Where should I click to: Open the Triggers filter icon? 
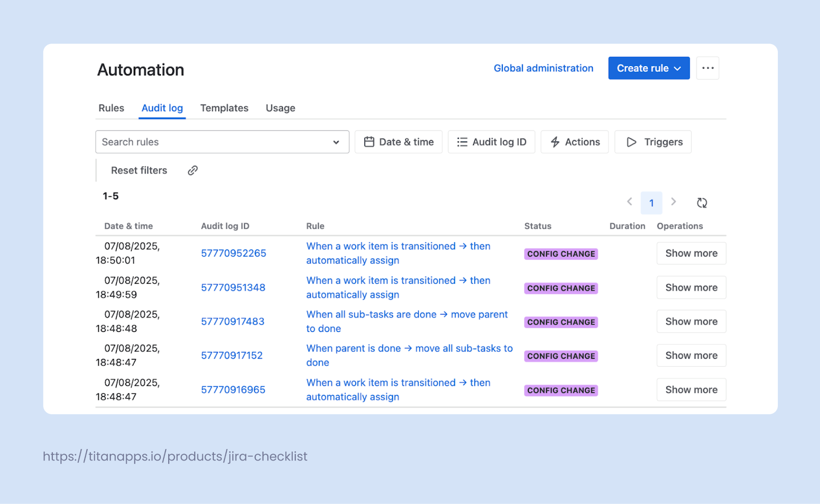tap(631, 142)
